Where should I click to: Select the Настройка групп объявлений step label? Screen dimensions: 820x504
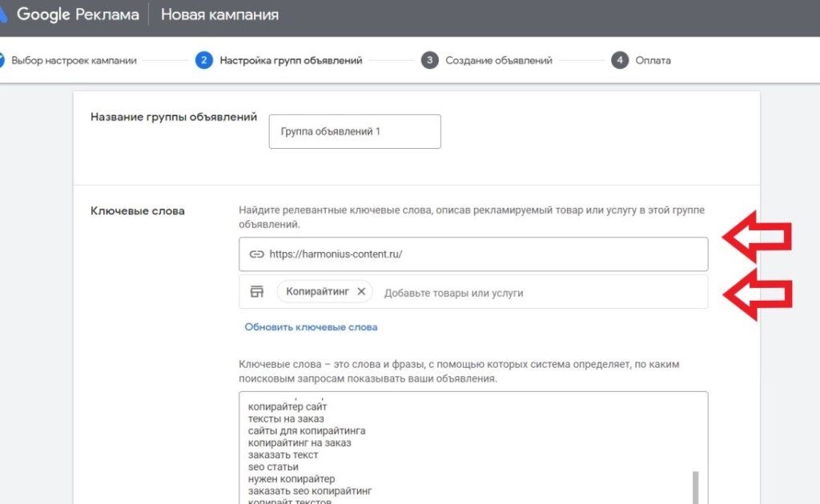pos(291,61)
